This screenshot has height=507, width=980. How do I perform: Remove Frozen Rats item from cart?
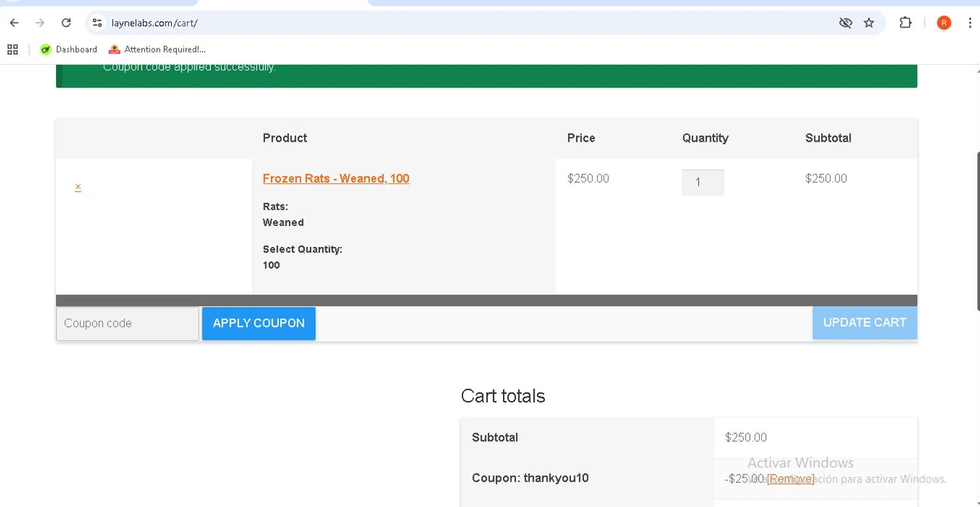tap(78, 188)
